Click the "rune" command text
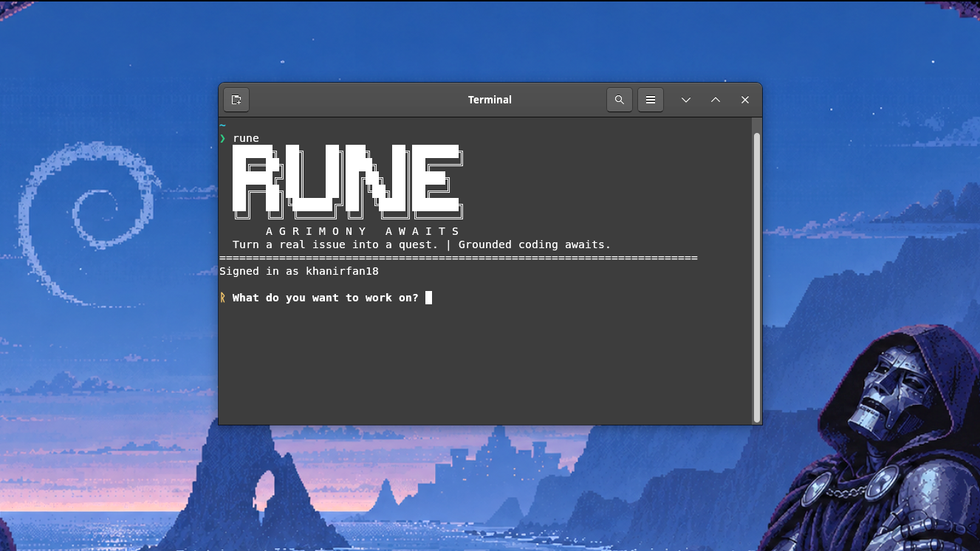Image resolution: width=980 pixels, height=551 pixels. pos(246,139)
